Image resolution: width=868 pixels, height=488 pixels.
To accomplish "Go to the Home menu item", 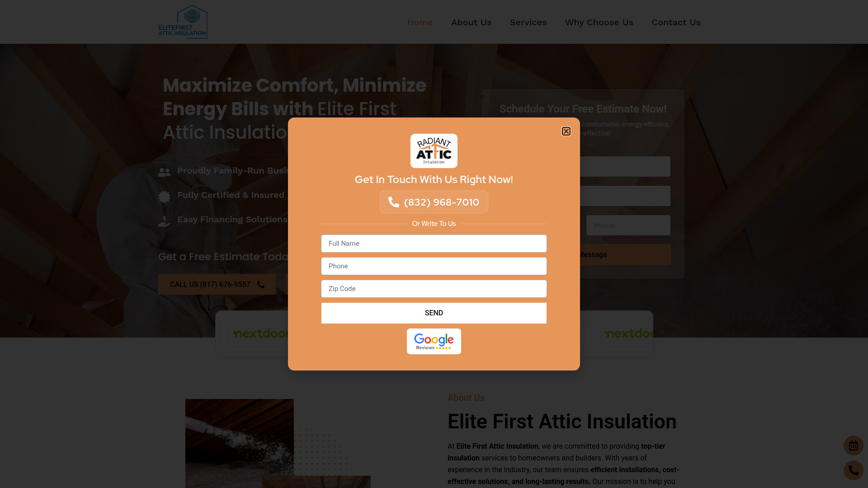I will click(x=420, y=23).
